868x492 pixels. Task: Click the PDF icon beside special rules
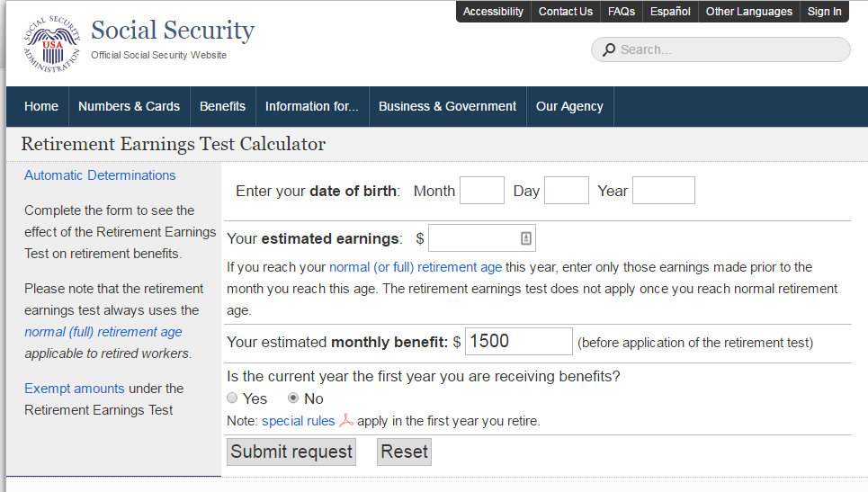tap(345, 421)
